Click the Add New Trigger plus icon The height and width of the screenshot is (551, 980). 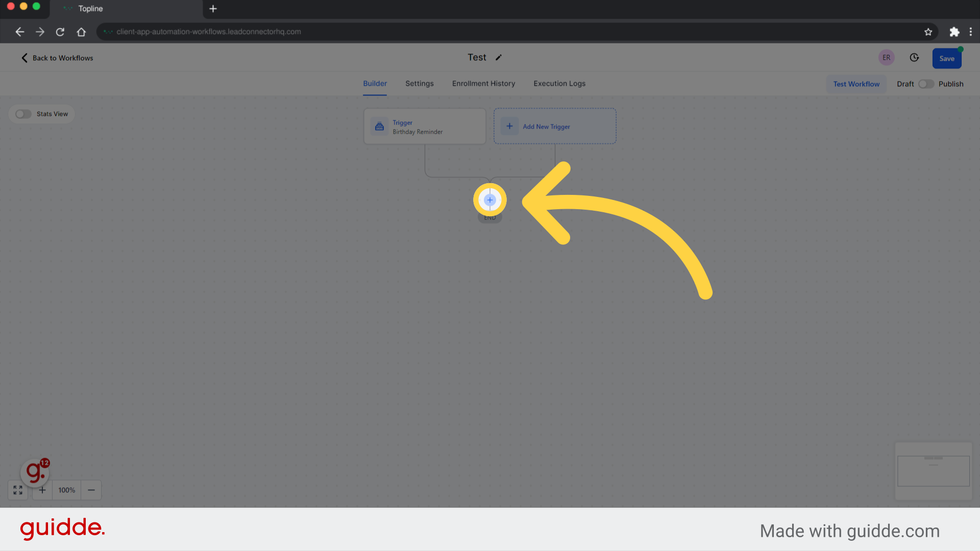click(x=509, y=127)
